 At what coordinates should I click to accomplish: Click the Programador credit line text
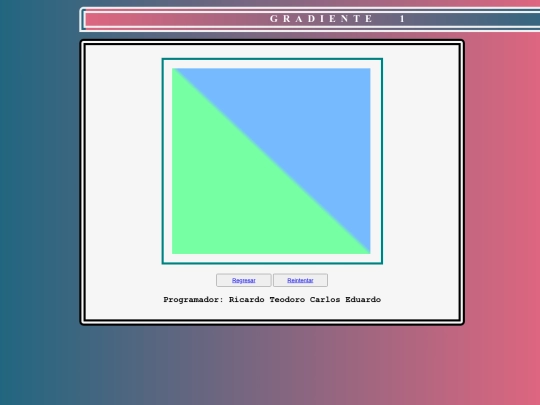(272, 300)
